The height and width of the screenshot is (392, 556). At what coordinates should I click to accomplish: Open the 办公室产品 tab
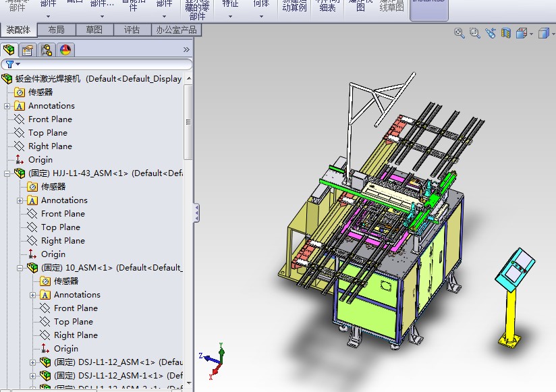click(x=176, y=30)
